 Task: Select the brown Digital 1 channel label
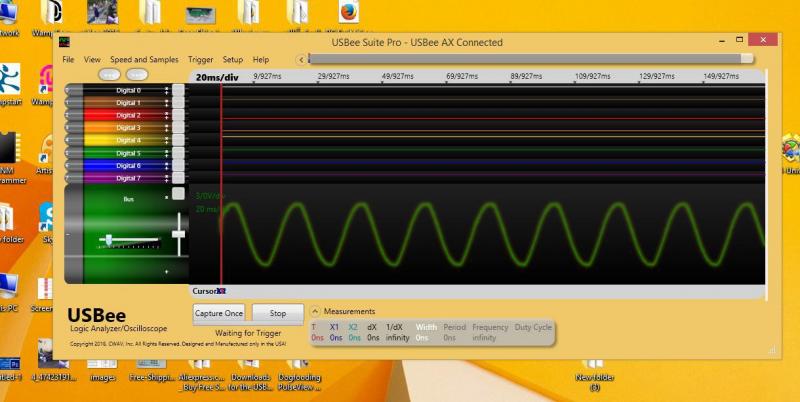(x=128, y=103)
